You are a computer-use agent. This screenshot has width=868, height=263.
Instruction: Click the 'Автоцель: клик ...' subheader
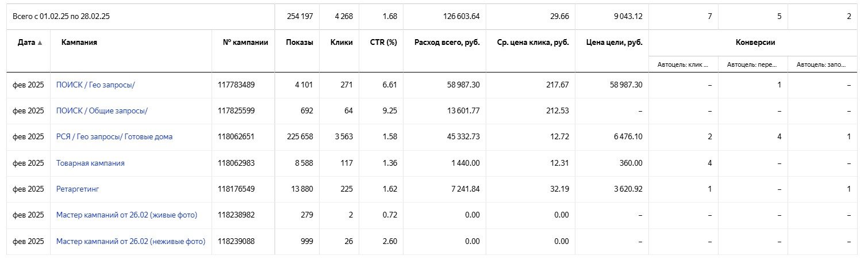click(x=682, y=64)
